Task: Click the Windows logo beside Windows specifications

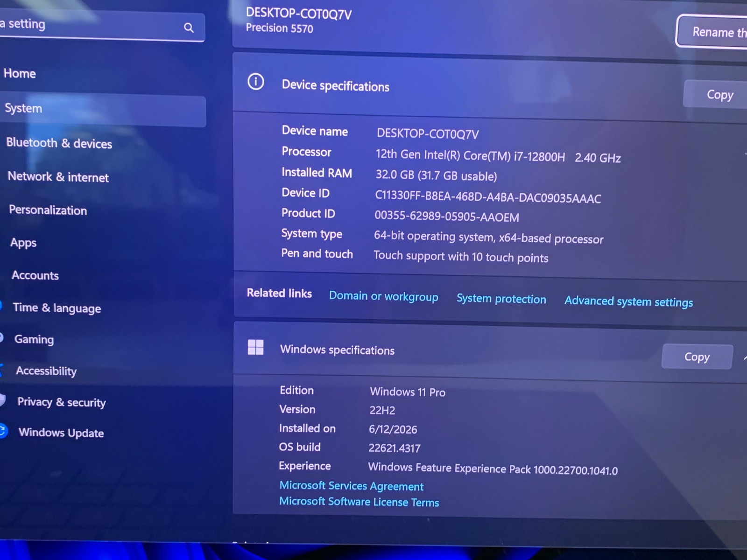Action: pos(255,347)
